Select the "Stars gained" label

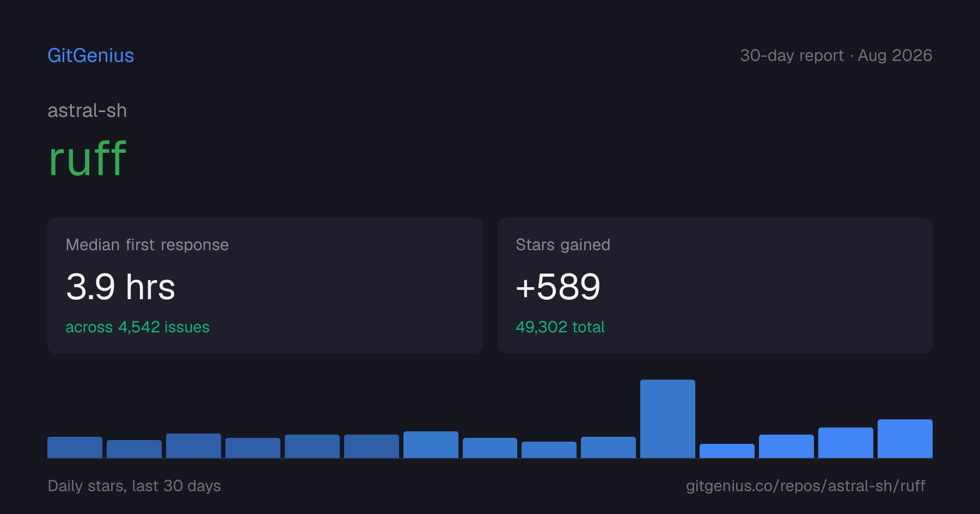563,245
